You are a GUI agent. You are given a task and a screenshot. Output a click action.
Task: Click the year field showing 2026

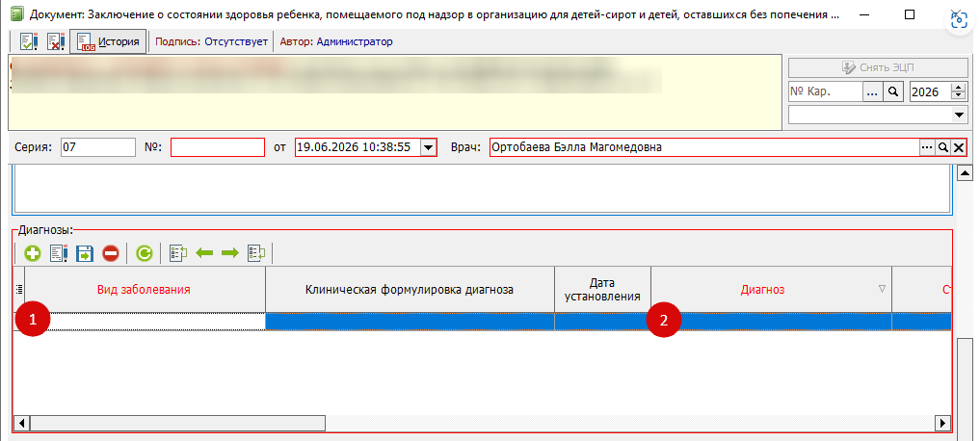point(930,91)
